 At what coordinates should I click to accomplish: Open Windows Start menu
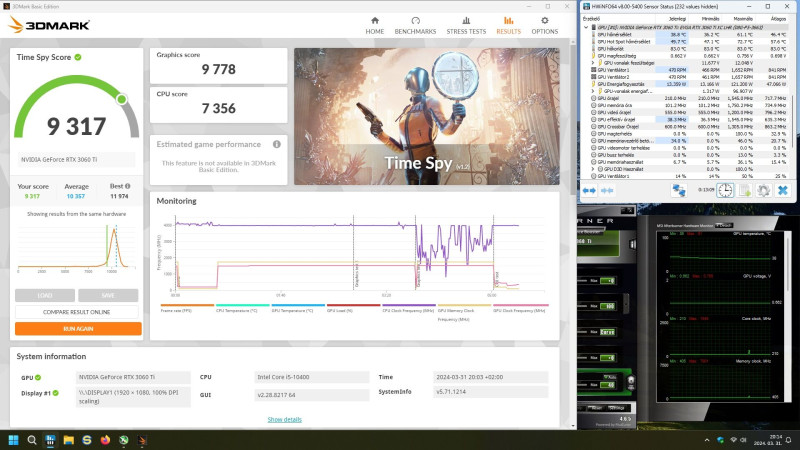coord(13,440)
